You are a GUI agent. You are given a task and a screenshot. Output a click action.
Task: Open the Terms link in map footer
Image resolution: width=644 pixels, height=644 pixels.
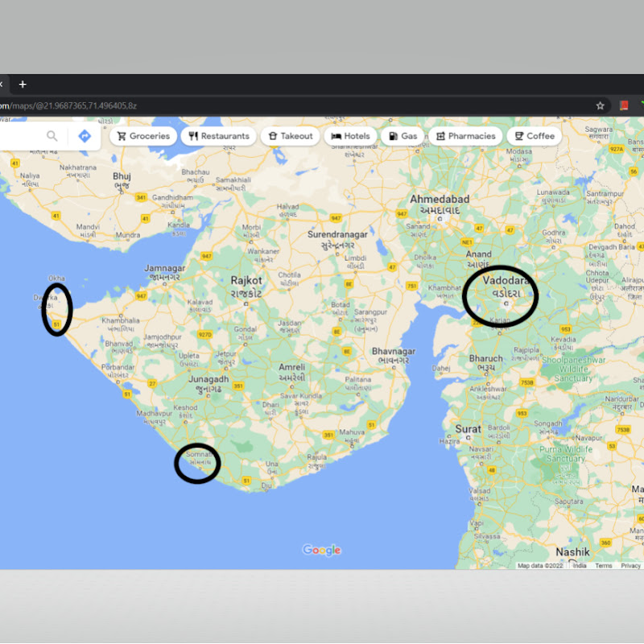(603, 566)
